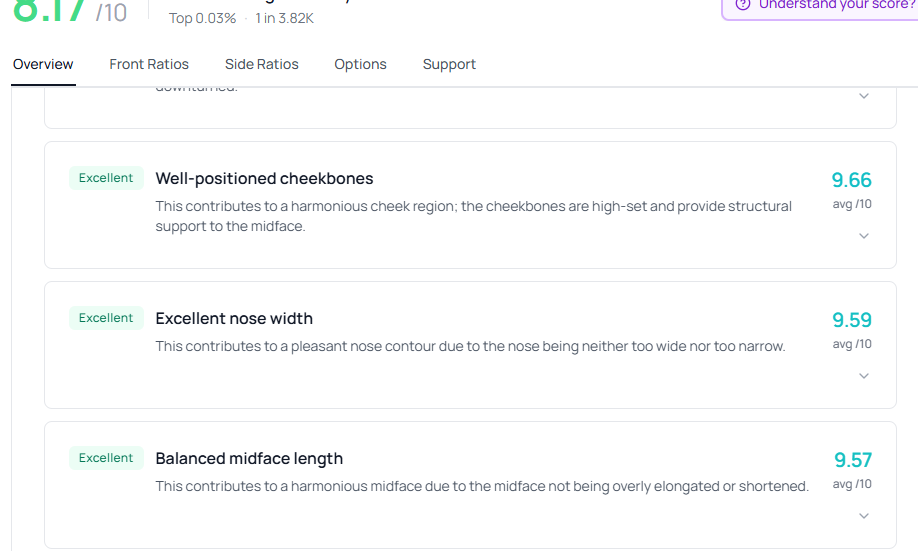Click the Balanced midface length heading
Viewport: 918px width, 551px height.
point(249,459)
